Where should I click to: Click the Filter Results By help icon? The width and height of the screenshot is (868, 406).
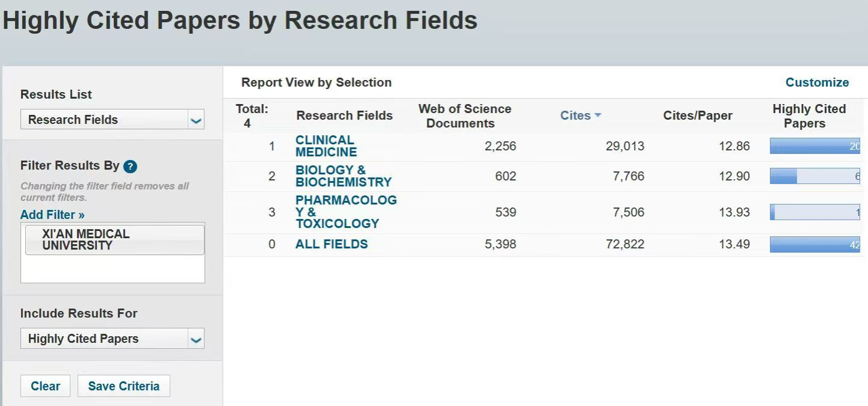(x=130, y=167)
